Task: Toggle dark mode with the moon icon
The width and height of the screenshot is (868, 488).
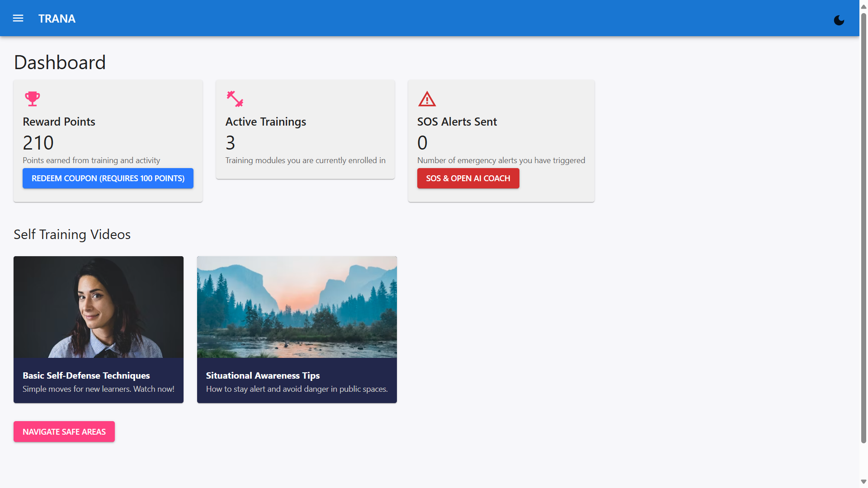Action: pos(839,20)
